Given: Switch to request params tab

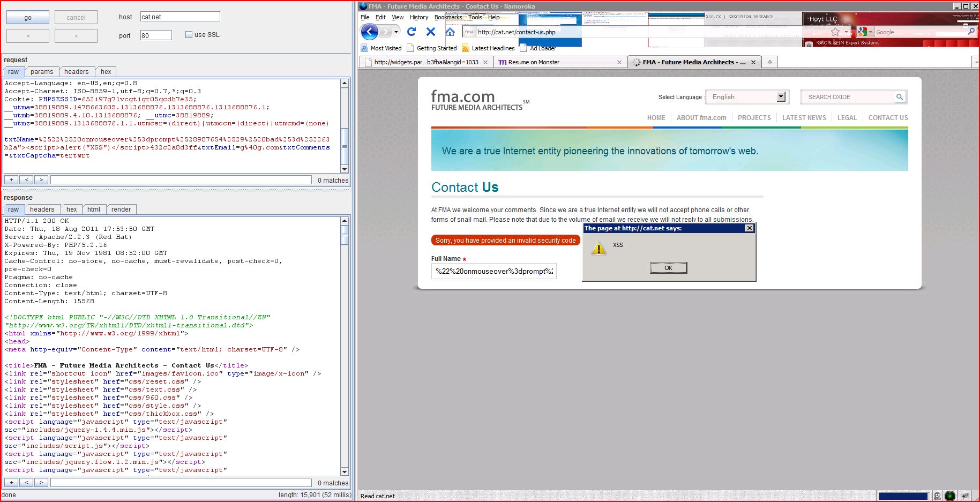Looking at the screenshot, I should click(42, 72).
